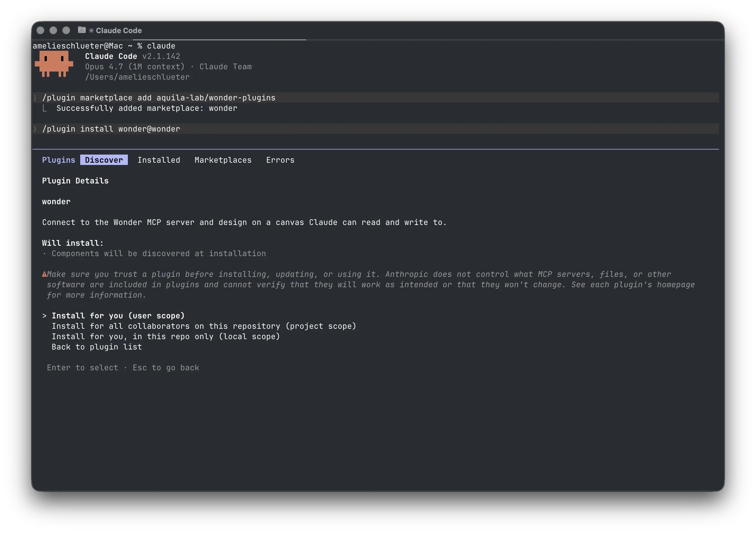Click 'Opus 4.7 (1M context) · Claude Team' line
The height and width of the screenshot is (533, 756).
pos(168,66)
